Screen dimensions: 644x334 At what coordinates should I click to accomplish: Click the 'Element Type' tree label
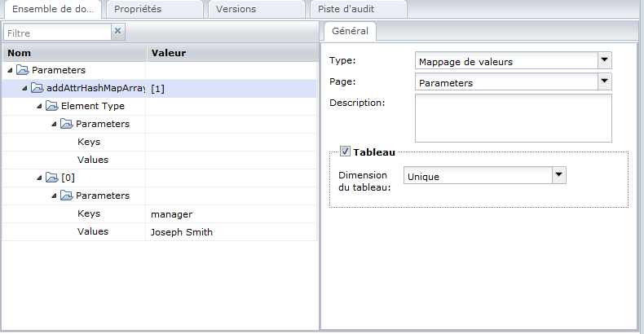pos(93,106)
